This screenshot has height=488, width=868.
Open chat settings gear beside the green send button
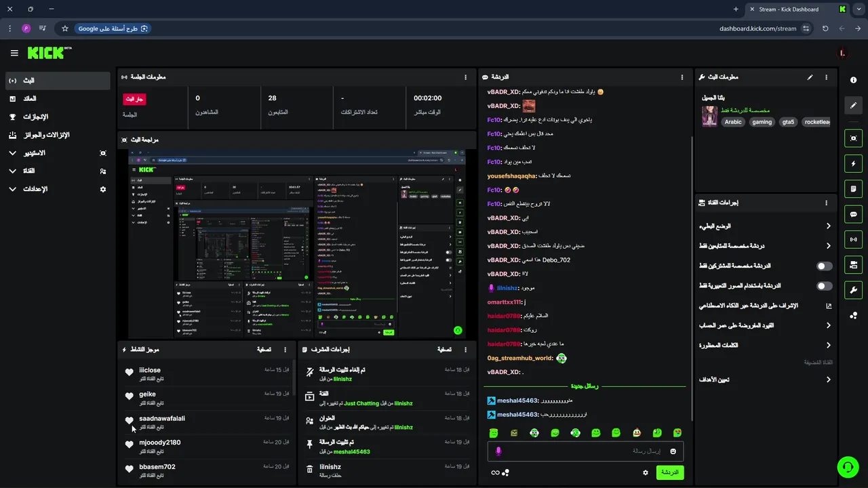pos(646,472)
